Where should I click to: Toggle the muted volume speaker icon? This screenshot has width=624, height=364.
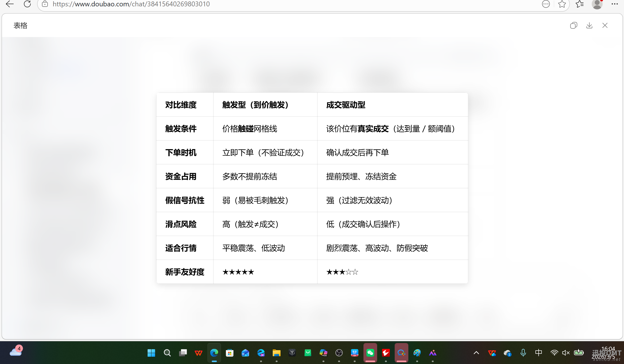click(x=566, y=353)
